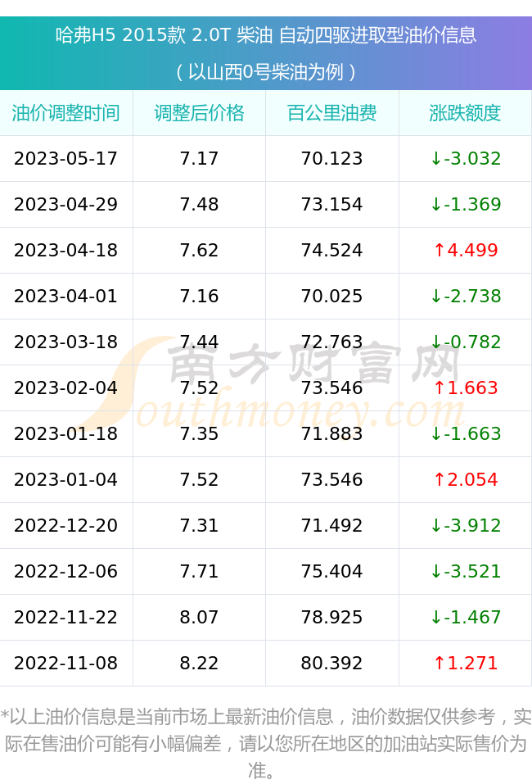
Task: Click the green down arrow beside -3.912
Action: [436, 525]
